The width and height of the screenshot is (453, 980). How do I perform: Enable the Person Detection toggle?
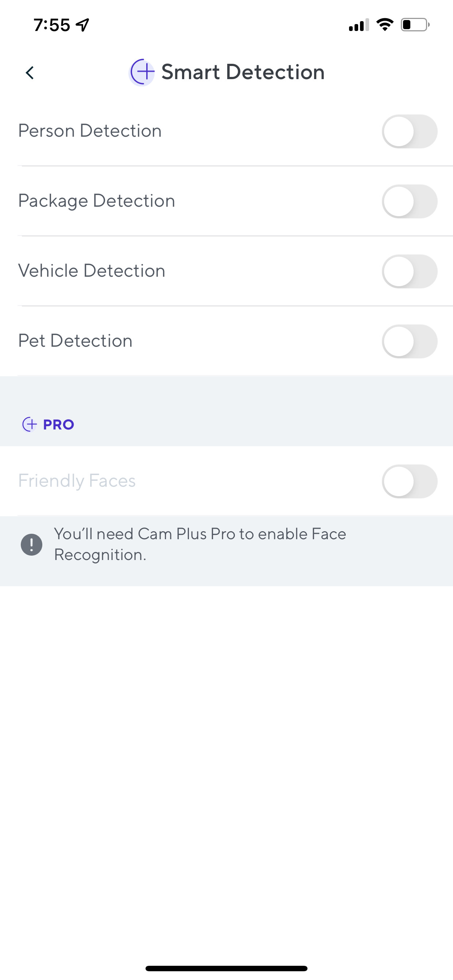click(x=409, y=131)
